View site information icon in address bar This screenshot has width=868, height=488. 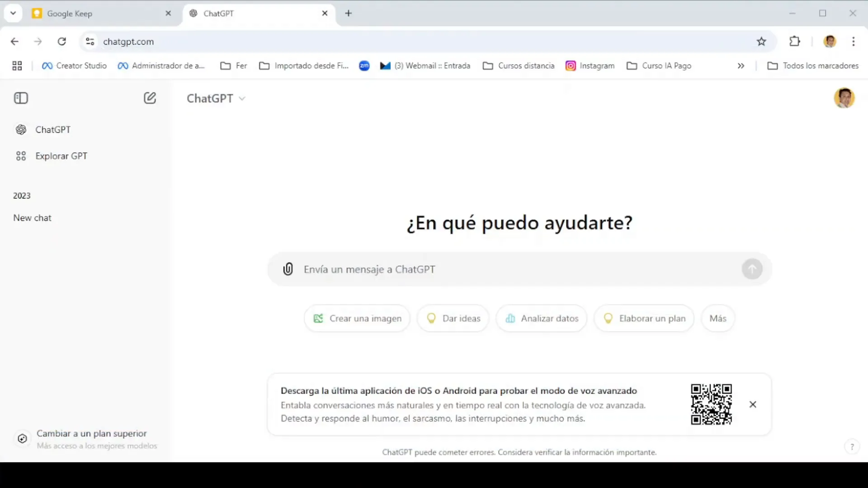click(x=90, y=42)
